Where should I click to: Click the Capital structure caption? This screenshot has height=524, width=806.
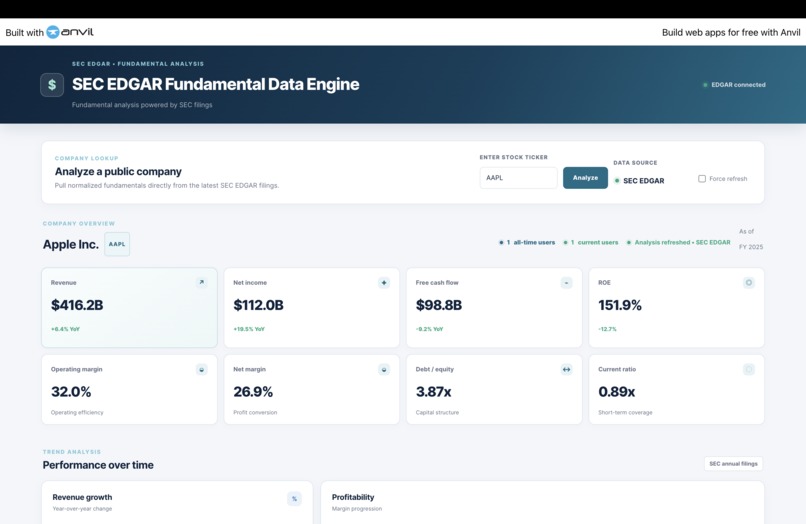(x=437, y=412)
